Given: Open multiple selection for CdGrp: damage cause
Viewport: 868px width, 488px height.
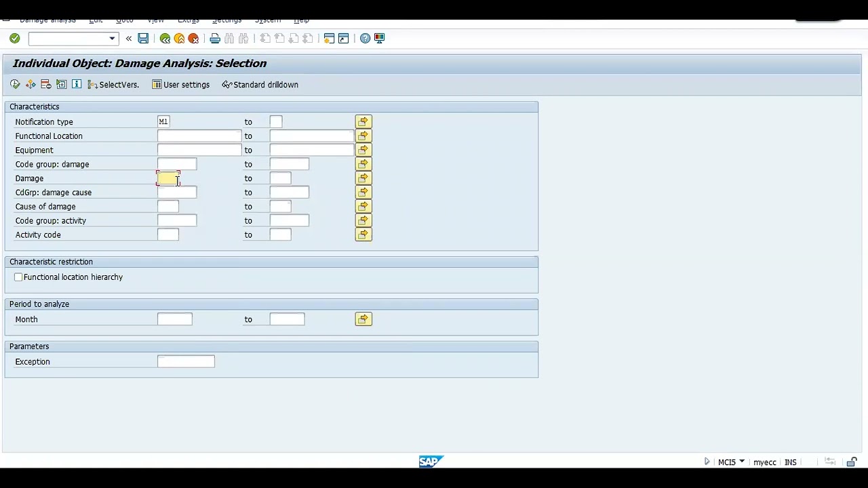Looking at the screenshot, I should tap(363, 192).
